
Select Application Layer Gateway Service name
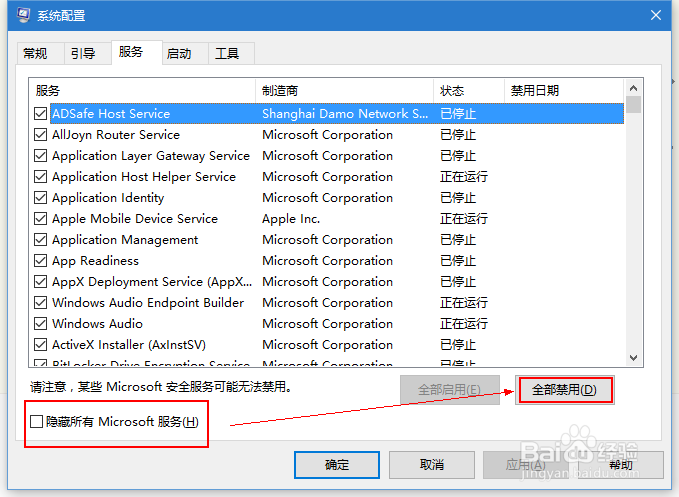click(151, 156)
